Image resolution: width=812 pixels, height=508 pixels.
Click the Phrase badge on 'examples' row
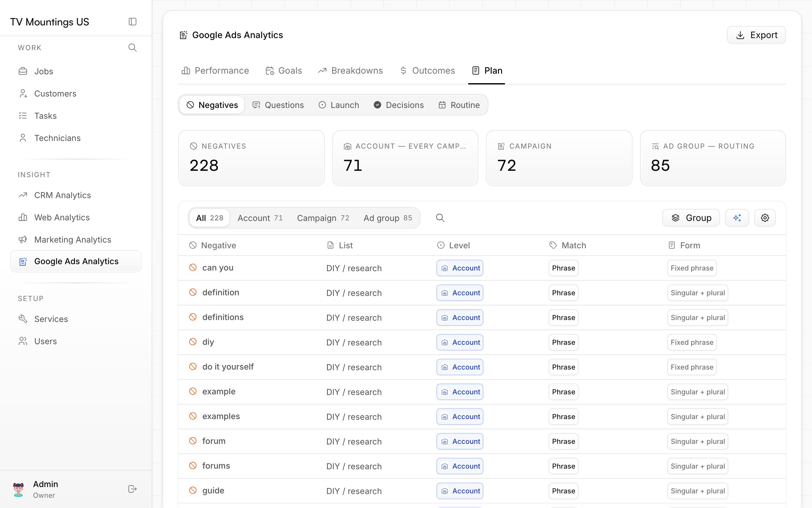pos(564,417)
